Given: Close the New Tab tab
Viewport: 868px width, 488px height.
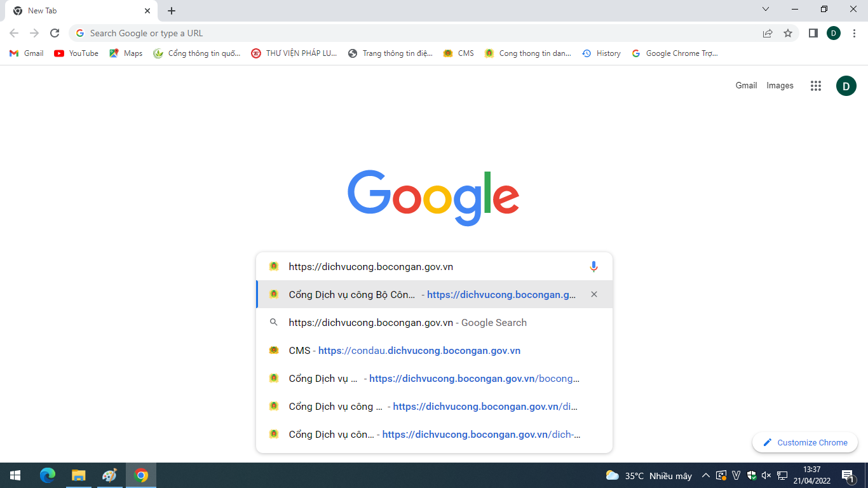Looking at the screenshot, I should (x=147, y=11).
